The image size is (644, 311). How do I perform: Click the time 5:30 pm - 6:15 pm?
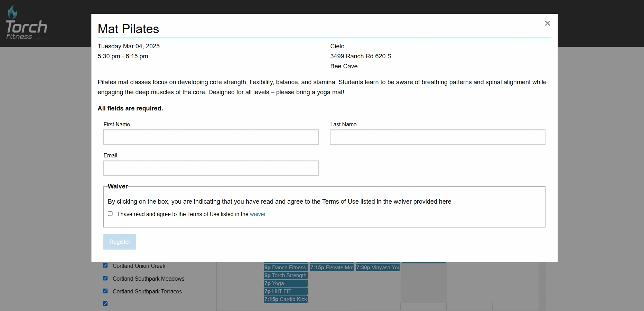coord(123,56)
